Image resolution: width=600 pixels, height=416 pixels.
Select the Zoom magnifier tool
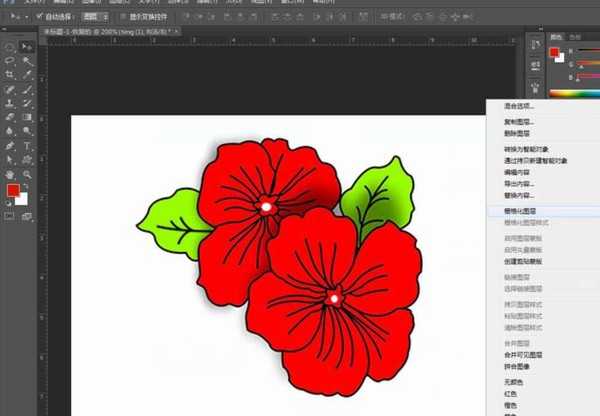click(27, 173)
